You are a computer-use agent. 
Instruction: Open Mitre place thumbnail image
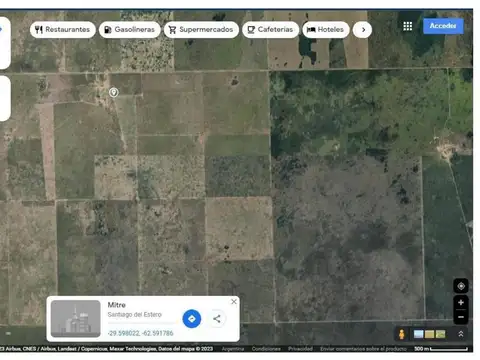pyautogui.click(x=76, y=319)
